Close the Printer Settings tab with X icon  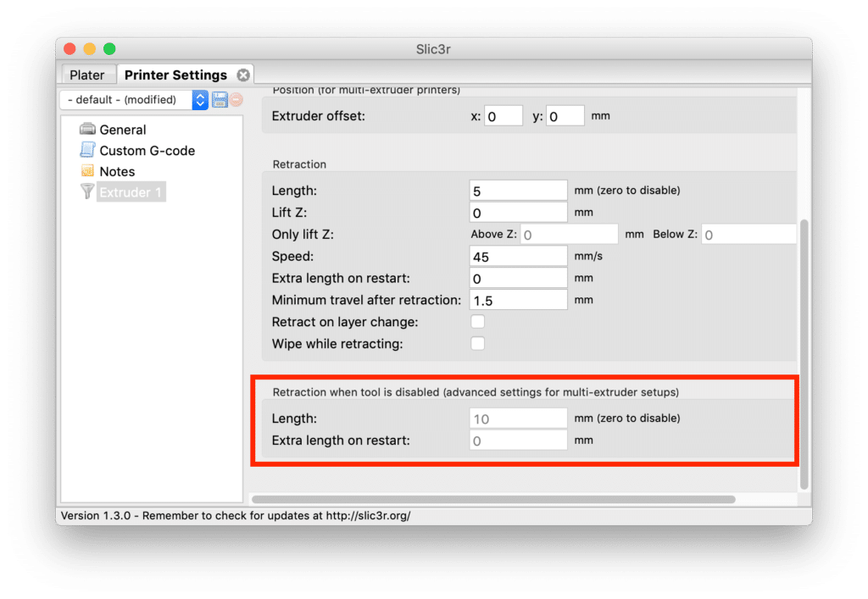[x=243, y=75]
